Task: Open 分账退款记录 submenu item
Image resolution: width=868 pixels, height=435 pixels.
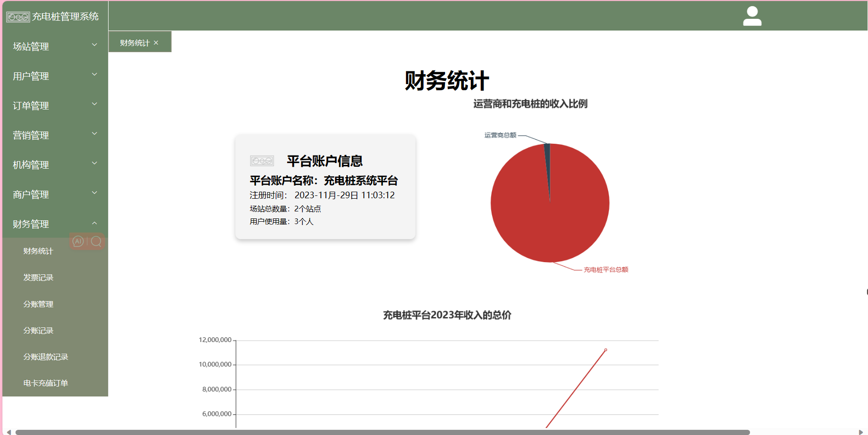Action: (55, 357)
